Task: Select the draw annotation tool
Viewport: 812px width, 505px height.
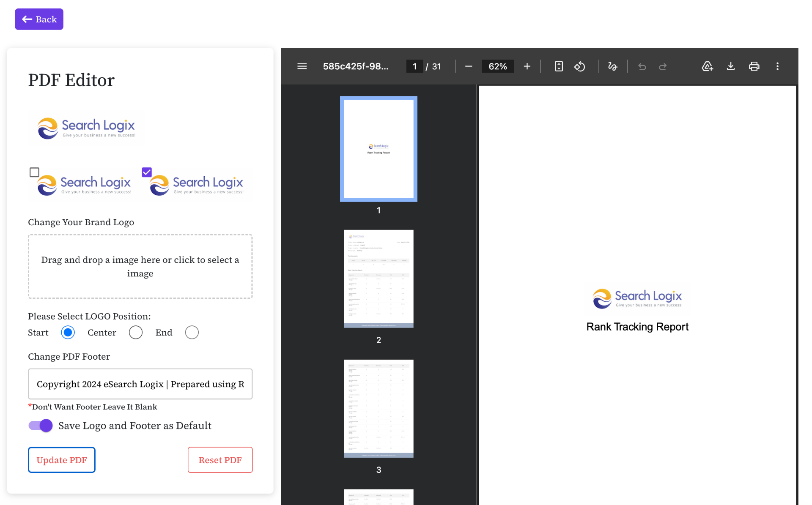Action: point(612,66)
